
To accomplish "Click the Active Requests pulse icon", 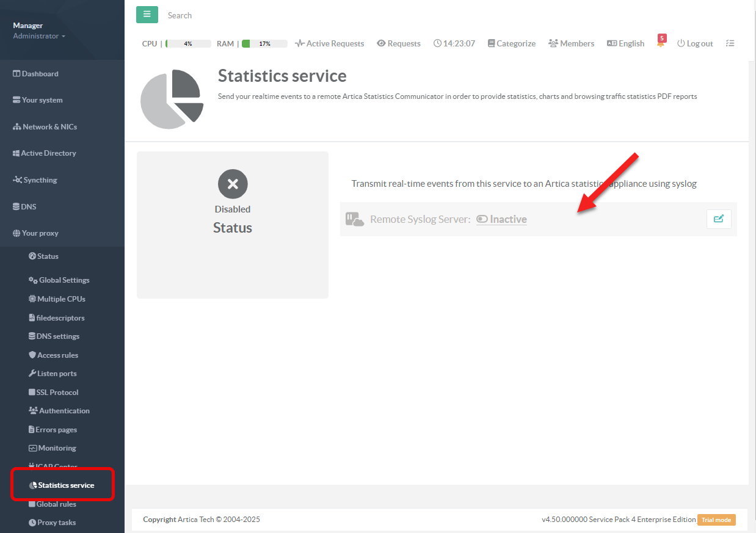I will [300, 43].
